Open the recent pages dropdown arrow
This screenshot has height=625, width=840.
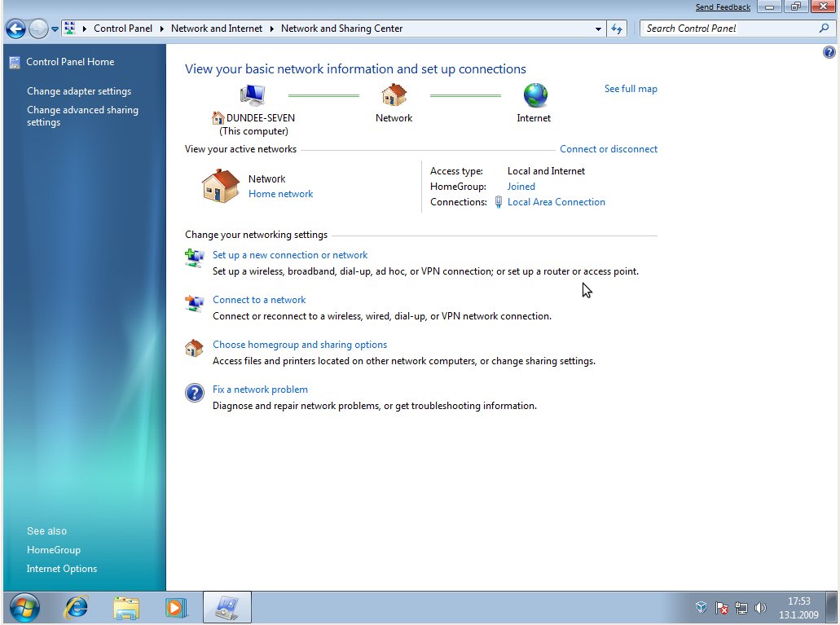point(55,29)
